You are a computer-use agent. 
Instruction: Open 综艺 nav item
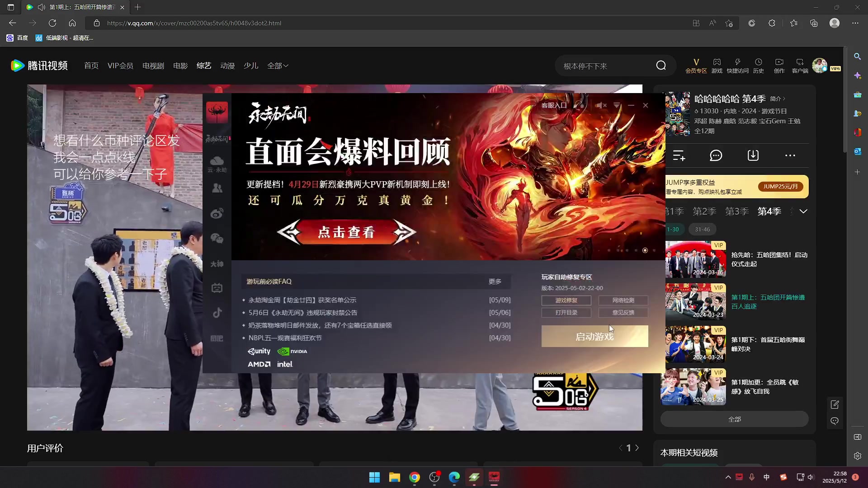(203, 66)
